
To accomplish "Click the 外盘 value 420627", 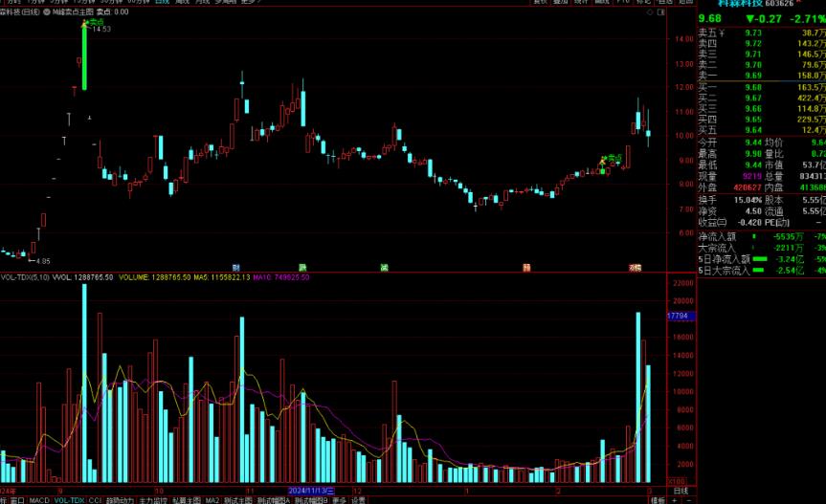I will [x=748, y=187].
